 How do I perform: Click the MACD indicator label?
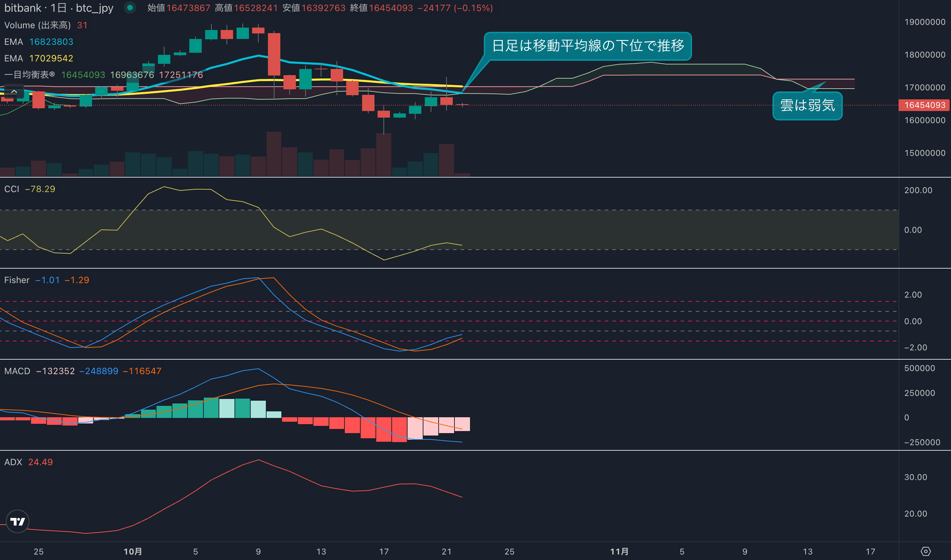pyautogui.click(x=17, y=371)
